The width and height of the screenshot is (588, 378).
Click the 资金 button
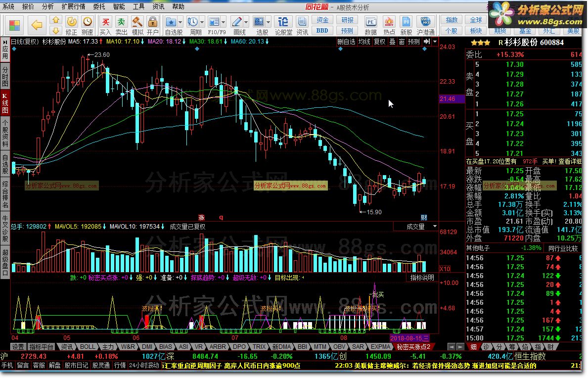322,20
